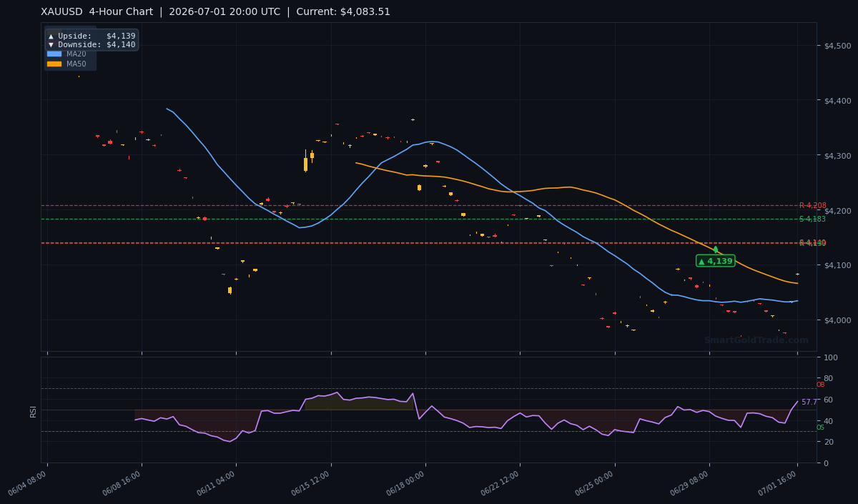Click the R 4,208 resistance level label

coord(812,205)
